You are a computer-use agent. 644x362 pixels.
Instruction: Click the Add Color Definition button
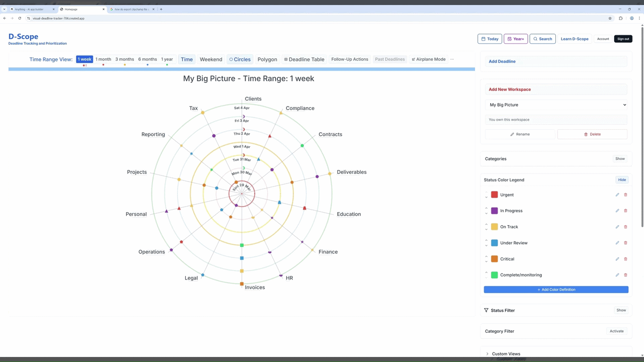click(556, 290)
